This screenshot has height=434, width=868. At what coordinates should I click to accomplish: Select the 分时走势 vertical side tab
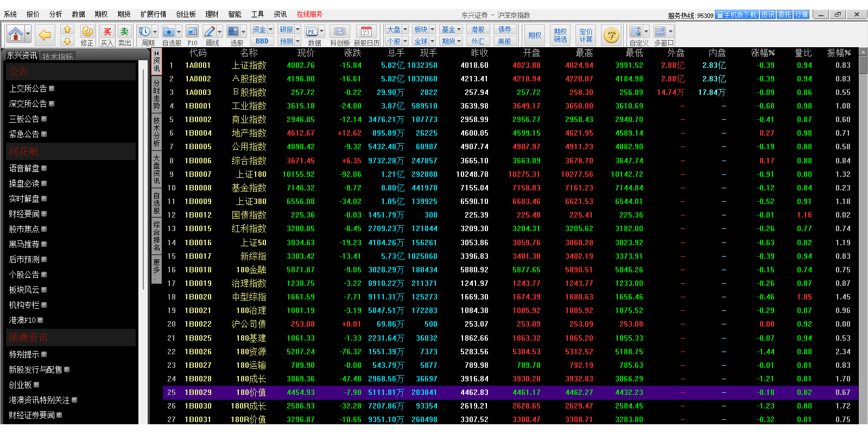(156, 94)
